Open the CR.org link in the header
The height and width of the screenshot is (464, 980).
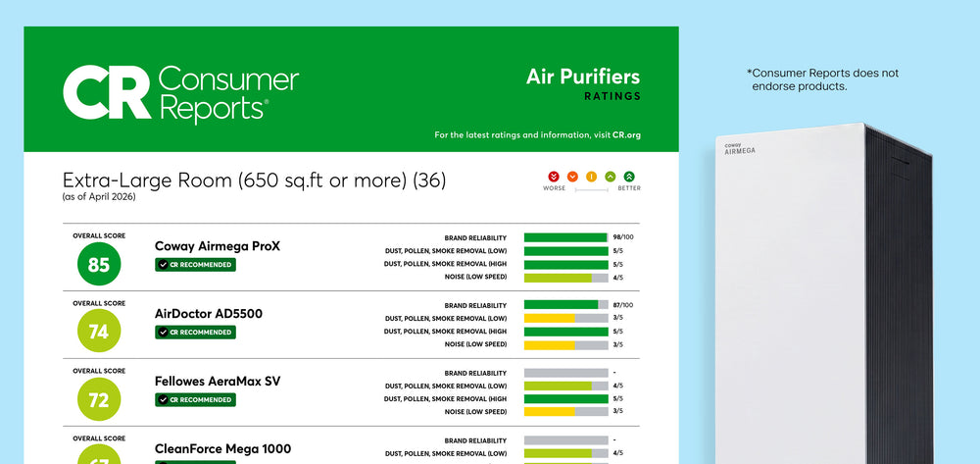[x=626, y=134]
